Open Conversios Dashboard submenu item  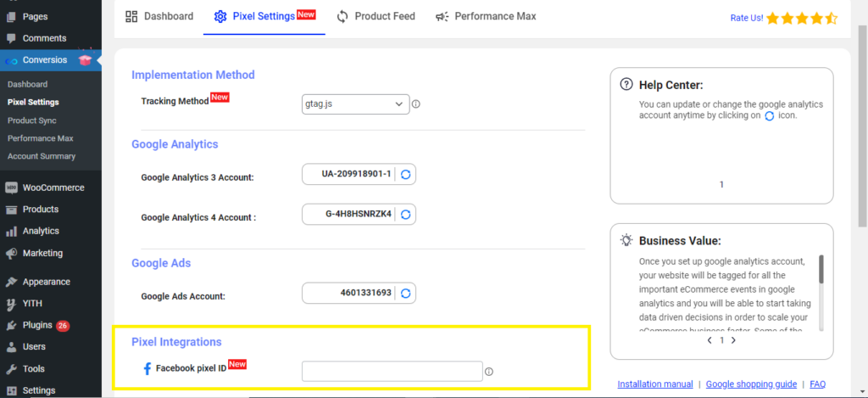[28, 84]
